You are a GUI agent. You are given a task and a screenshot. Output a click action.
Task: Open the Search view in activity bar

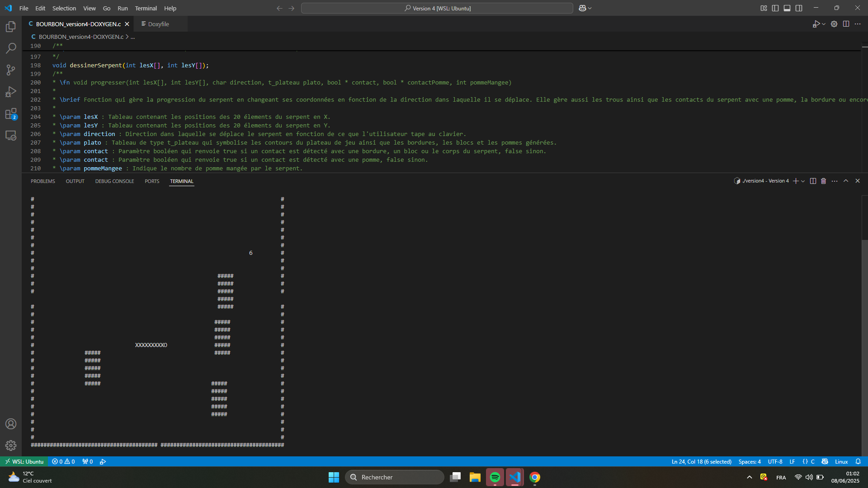click(11, 48)
